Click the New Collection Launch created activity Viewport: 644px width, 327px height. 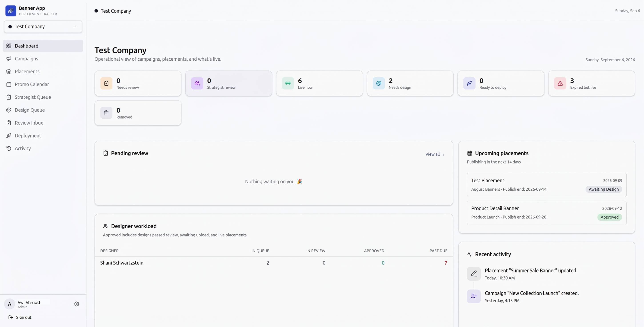pos(532,293)
